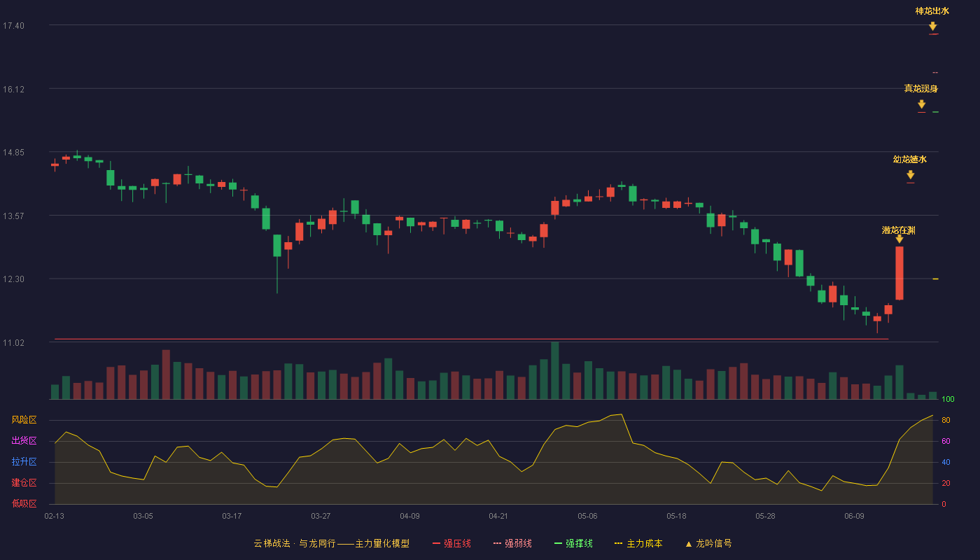Viewport: 980px width, 560px height.
Task: Click the 11.02 price axis label
Action: pos(13,343)
